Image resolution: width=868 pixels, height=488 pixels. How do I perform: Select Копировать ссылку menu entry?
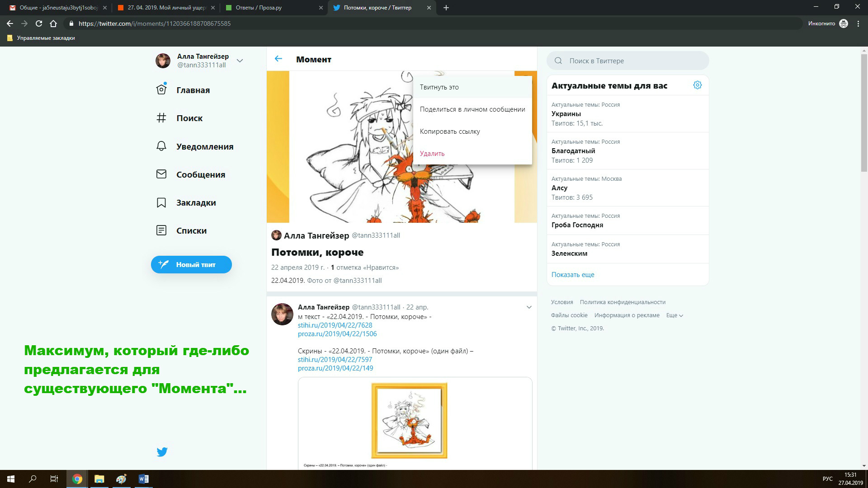click(472, 131)
